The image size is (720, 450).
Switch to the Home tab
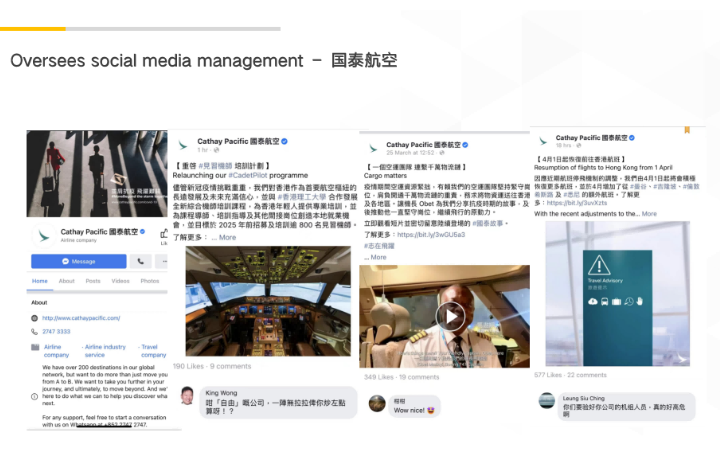[39, 281]
